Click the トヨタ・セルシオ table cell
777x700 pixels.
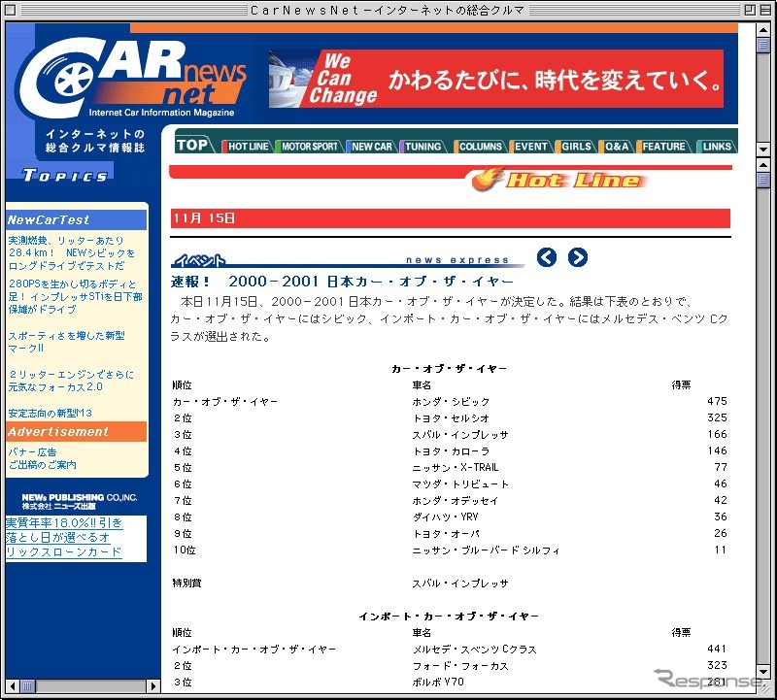(451, 418)
